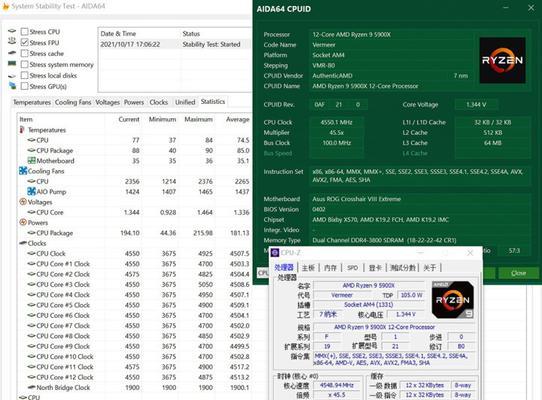Select the CPU Core #7 Clock row
The height and width of the screenshot is (400, 542).
tap(134, 326)
